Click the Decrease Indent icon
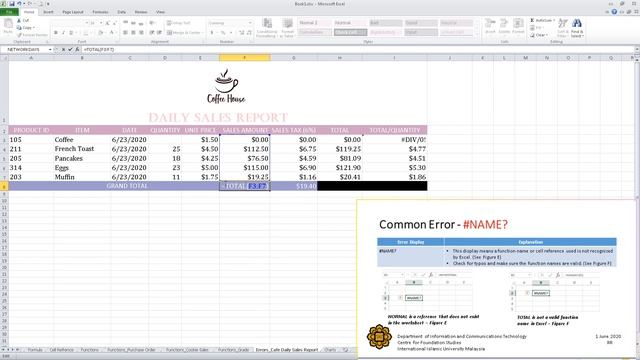 pyautogui.click(x=151, y=33)
